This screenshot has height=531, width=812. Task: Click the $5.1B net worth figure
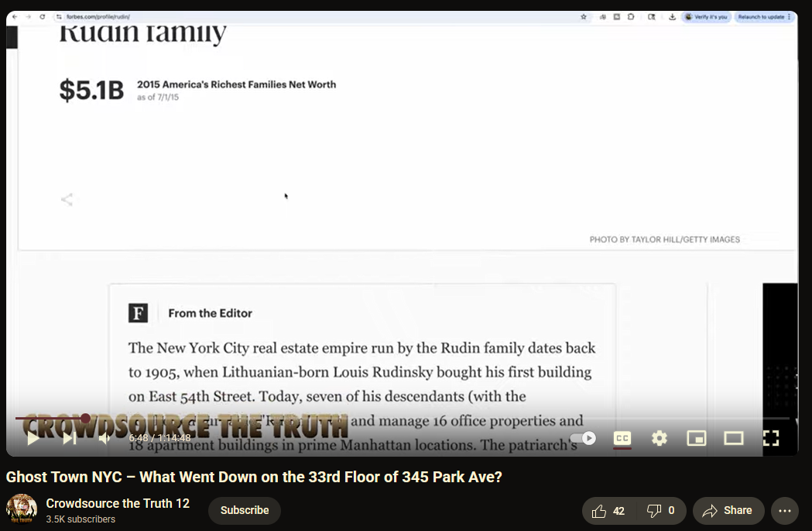point(91,90)
